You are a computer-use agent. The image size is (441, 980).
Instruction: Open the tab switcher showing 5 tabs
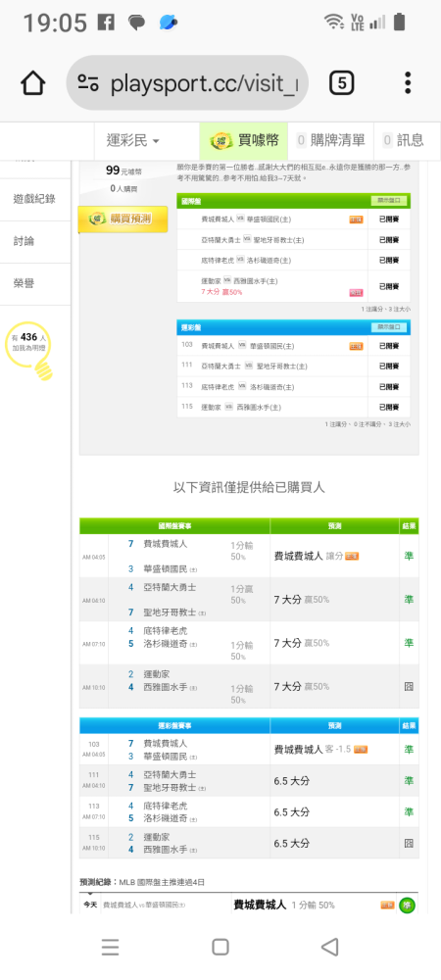tap(341, 83)
